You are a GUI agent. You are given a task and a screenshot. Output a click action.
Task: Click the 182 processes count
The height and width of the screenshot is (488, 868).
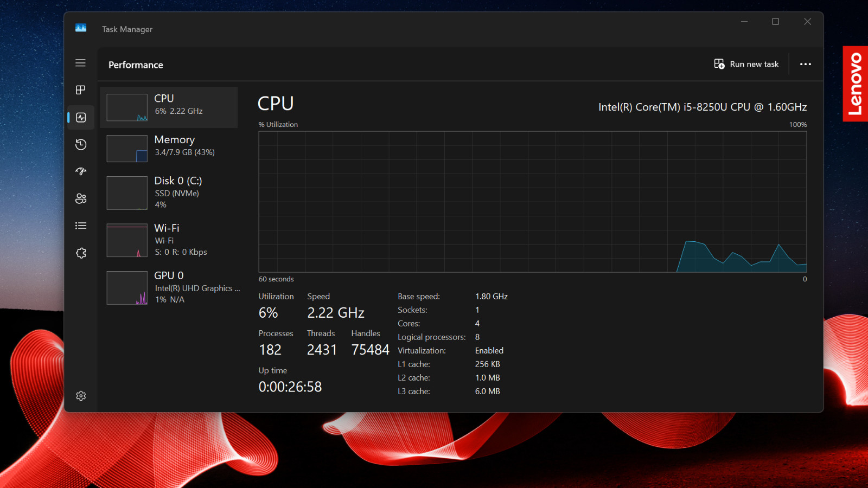pos(270,350)
